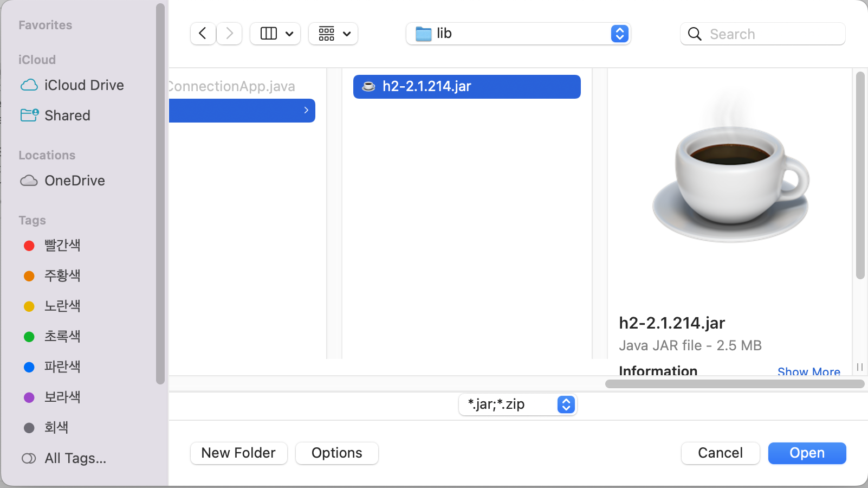Click the Information heading in preview
Viewport: 868px width, 488px height.
pos(658,371)
